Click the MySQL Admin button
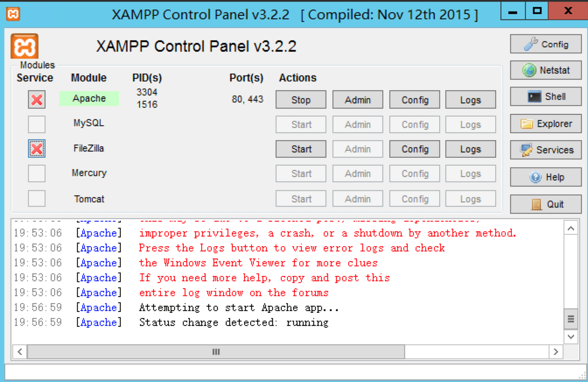Image resolution: width=588 pixels, height=382 pixels. coord(357,124)
